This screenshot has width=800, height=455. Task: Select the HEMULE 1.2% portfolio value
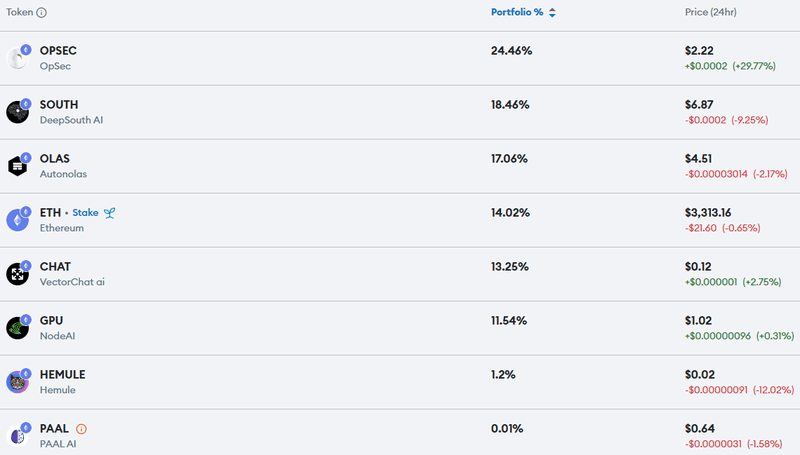tap(503, 375)
